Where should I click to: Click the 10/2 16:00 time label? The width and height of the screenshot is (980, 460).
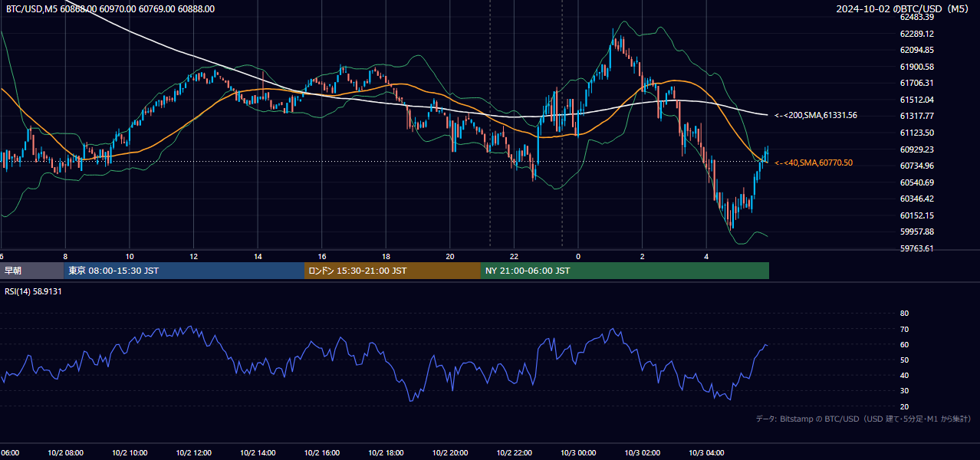click(x=322, y=452)
